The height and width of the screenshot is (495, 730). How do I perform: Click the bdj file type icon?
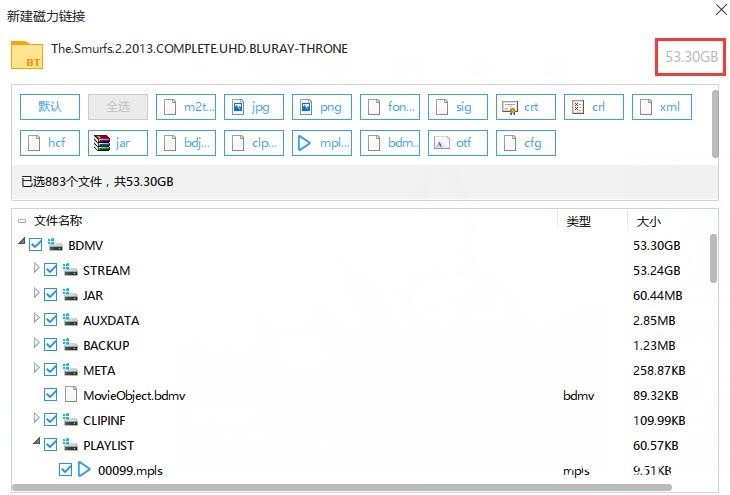pos(170,143)
